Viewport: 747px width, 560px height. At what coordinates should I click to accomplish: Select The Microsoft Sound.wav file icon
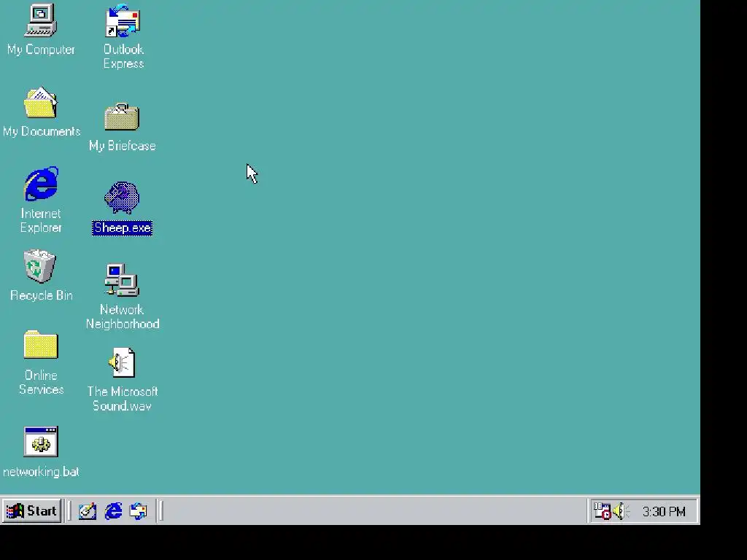click(122, 363)
